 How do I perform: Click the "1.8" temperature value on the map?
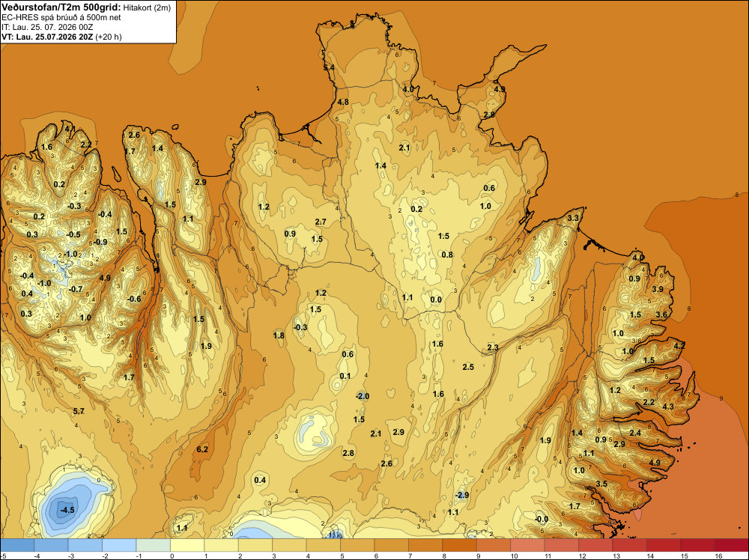(x=279, y=335)
